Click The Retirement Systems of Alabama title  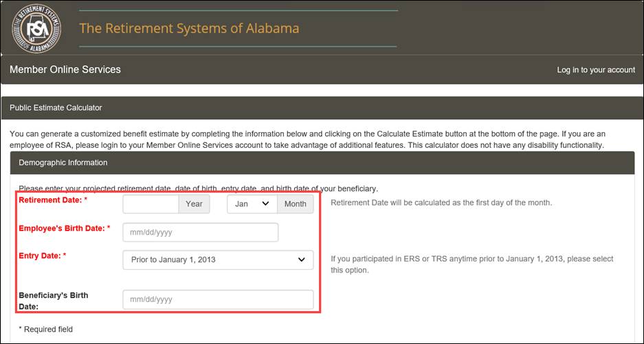[189, 29]
